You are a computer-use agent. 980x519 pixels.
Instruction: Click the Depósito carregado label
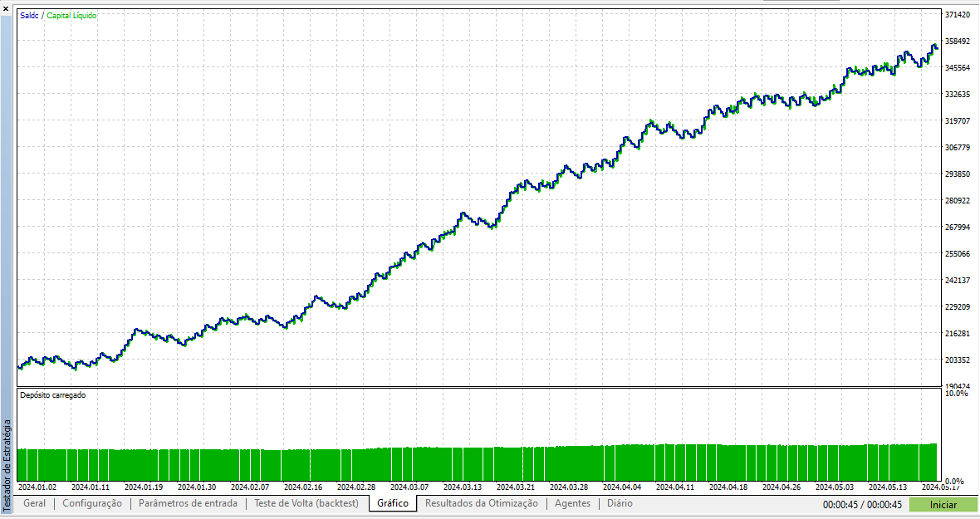coord(52,395)
